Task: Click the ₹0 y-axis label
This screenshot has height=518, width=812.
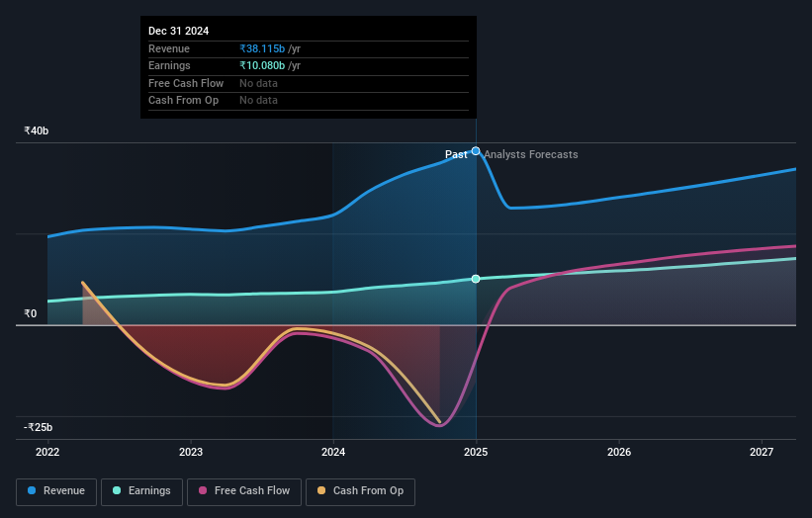Action: 30,313
